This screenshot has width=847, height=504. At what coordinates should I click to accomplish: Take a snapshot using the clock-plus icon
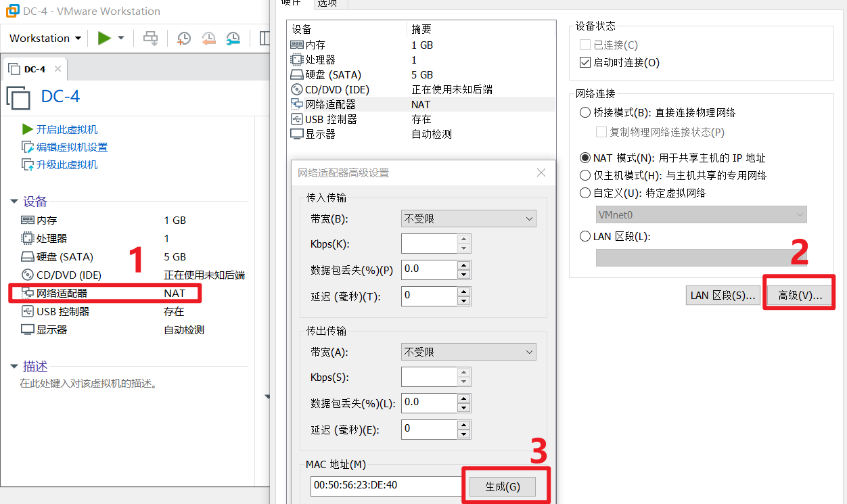(x=183, y=38)
